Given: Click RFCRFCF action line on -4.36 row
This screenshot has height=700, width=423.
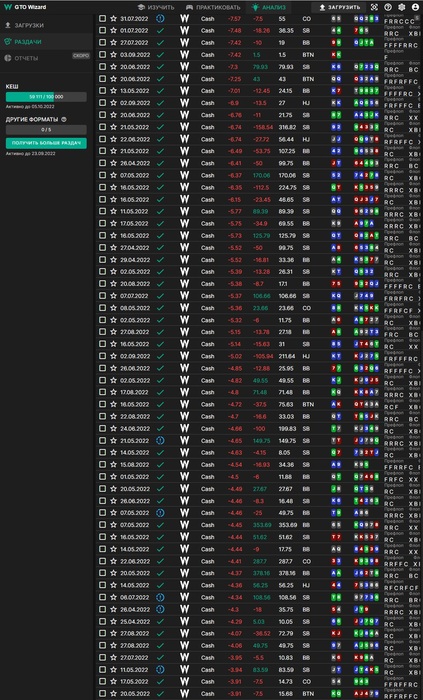Looking at the screenshot, I should point(402,588).
